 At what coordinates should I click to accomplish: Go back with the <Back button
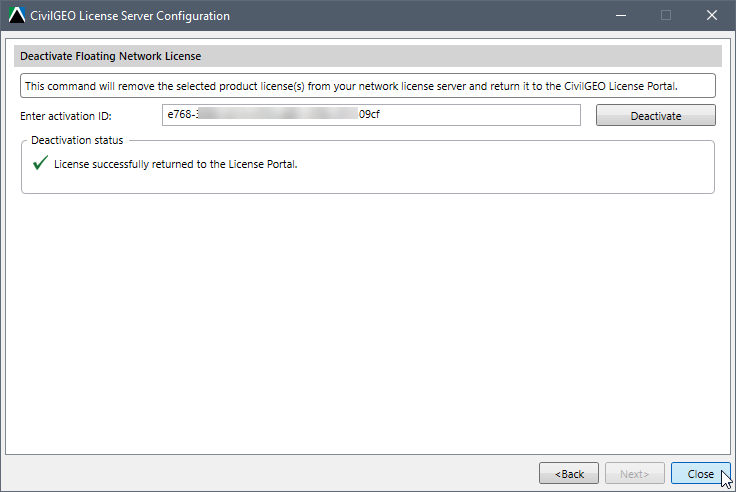(x=569, y=473)
